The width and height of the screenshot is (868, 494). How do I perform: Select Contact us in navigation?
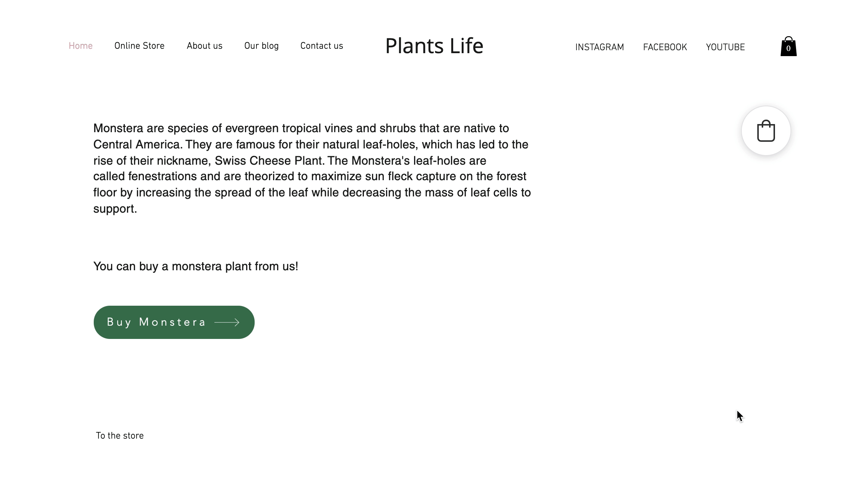coord(321,46)
